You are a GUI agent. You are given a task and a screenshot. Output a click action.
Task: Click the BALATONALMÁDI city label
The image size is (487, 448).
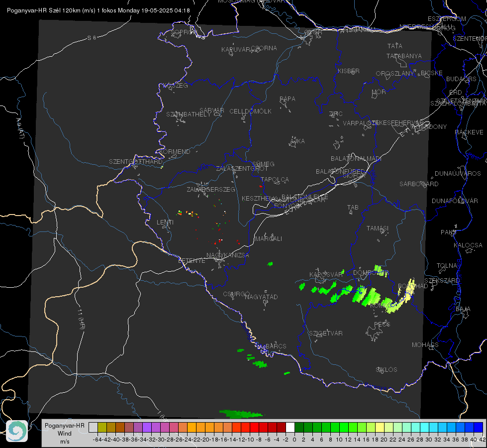tap(356, 159)
